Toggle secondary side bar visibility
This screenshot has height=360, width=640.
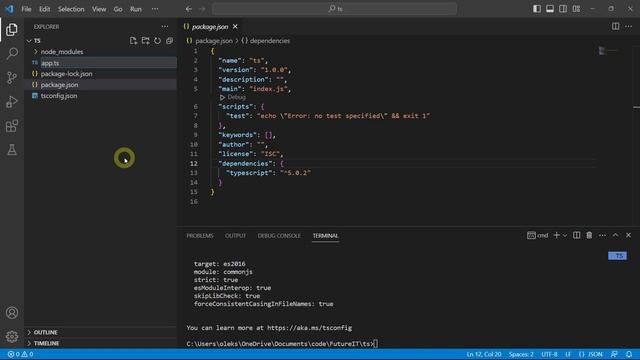563,9
